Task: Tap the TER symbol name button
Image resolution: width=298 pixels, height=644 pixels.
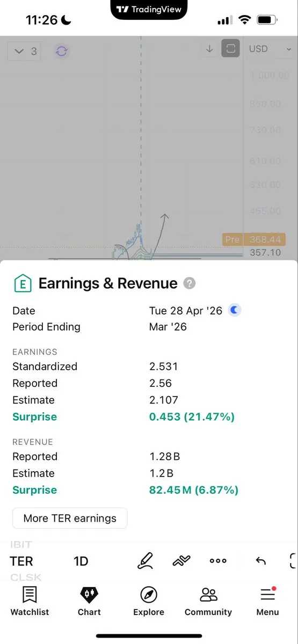Action: pyautogui.click(x=21, y=561)
